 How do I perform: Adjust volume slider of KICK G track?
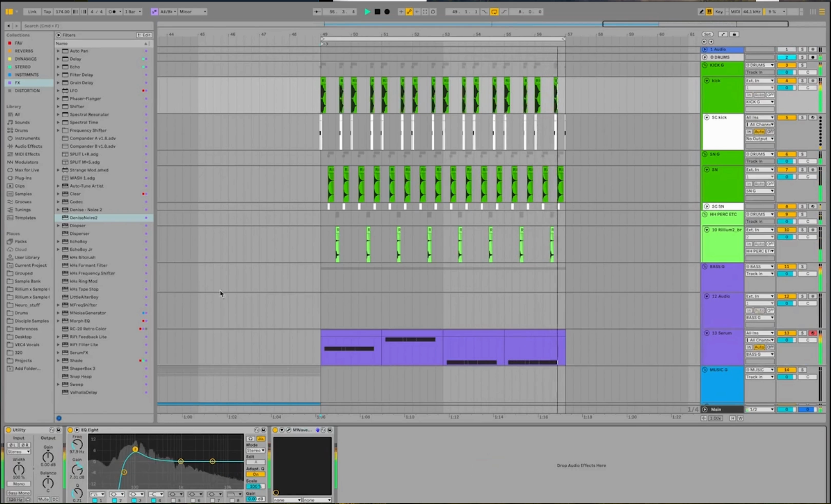pyautogui.click(x=787, y=72)
